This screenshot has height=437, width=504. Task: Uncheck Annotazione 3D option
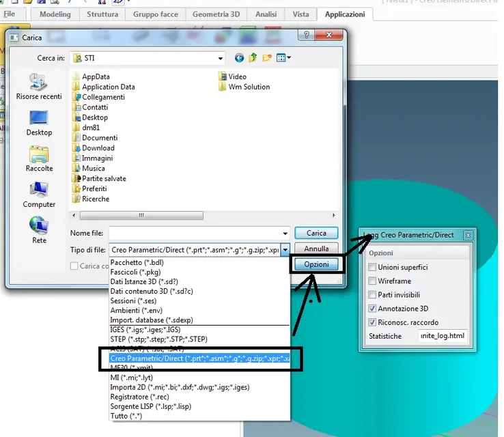(x=372, y=309)
